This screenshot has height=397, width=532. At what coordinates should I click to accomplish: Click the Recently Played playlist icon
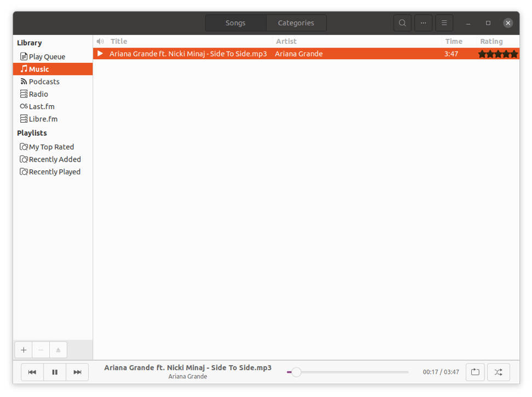[24, 172]
